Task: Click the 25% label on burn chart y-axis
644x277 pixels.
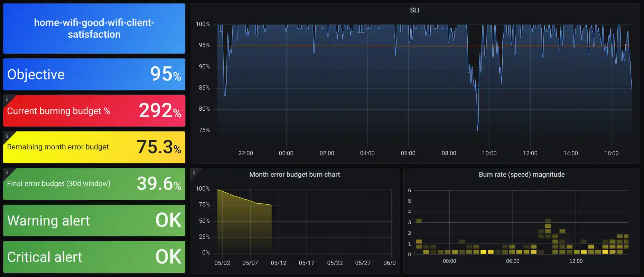Action: 204,237
